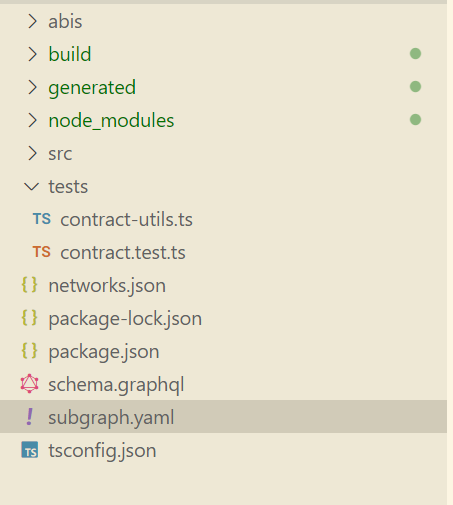Expand the abis folder chevron
Screen dimensions: 453x505
pos(32,21)
